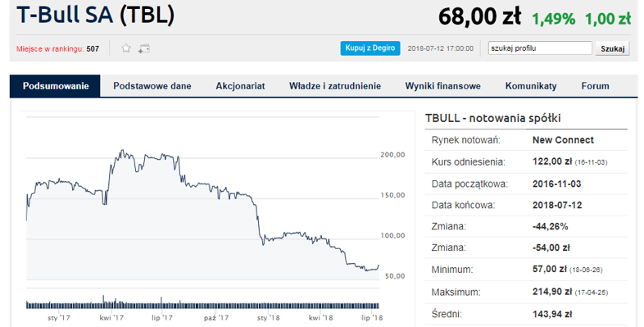Click the add-to-portfolio wallet icon

point(143,48)
